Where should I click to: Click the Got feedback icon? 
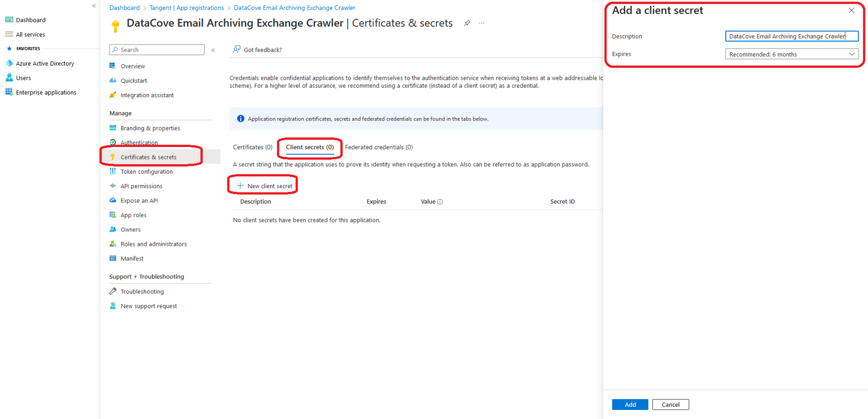click(x=236, y=50)
